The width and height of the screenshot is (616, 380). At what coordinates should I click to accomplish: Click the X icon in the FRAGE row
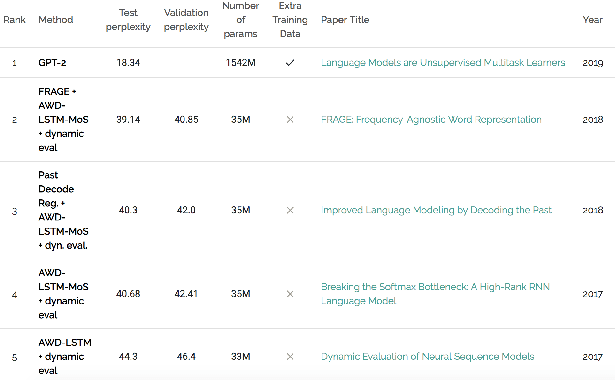pos(290,119)
